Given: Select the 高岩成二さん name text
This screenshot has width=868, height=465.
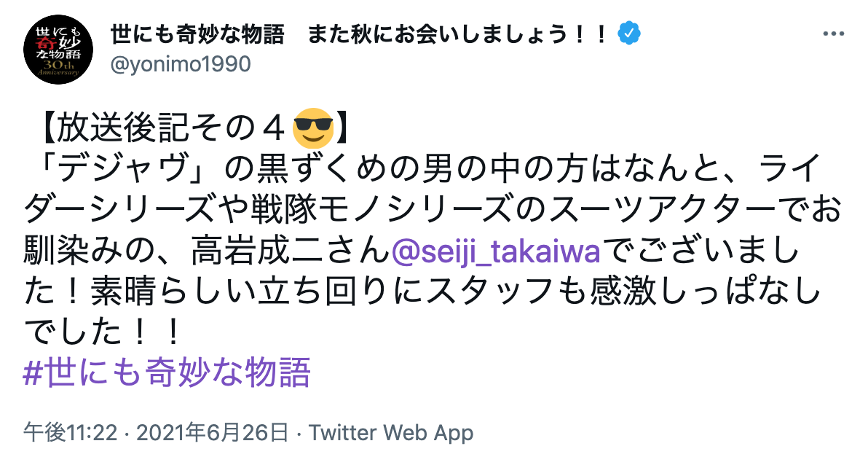Looking at the screenshot, I should coord(291,251).
